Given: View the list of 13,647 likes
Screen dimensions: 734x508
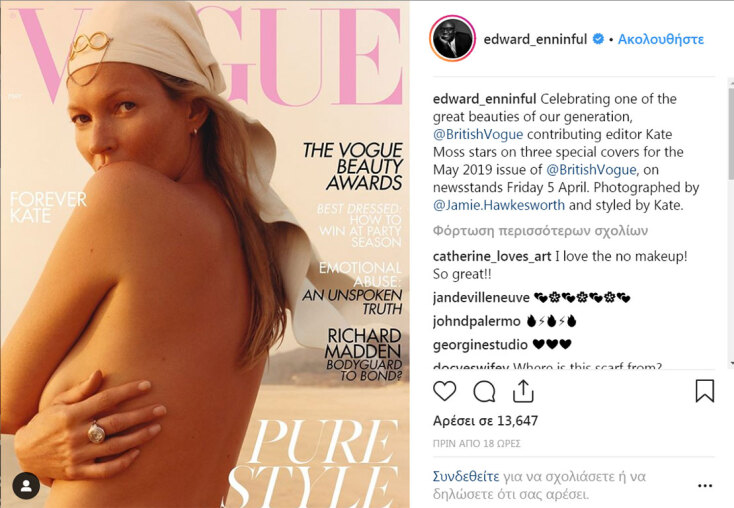Looking at the screenshot, I should 485,420.
